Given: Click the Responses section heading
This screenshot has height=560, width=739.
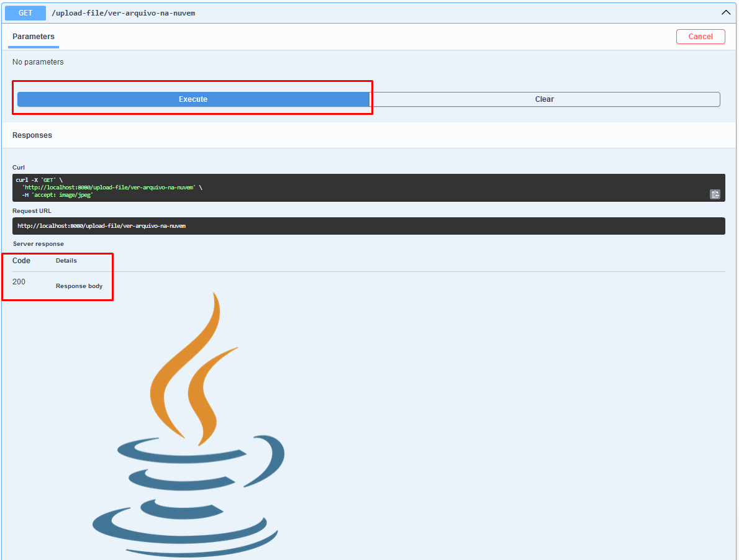Looking at the screenshot, I should click(x=32, y=135).
